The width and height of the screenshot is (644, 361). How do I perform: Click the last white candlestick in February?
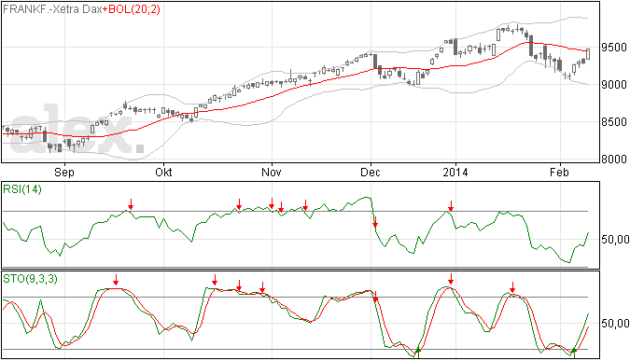click(x=588, y=54)
